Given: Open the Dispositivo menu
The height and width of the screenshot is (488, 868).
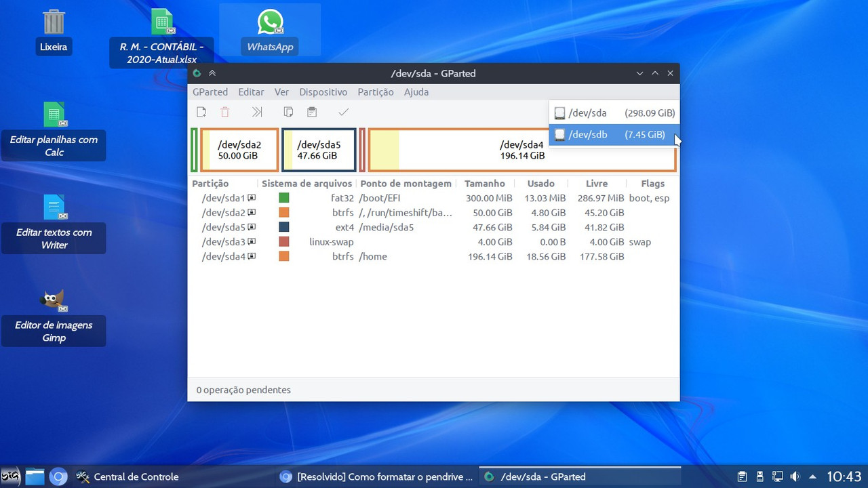Looking at the screenshot, I should (323, 92).
